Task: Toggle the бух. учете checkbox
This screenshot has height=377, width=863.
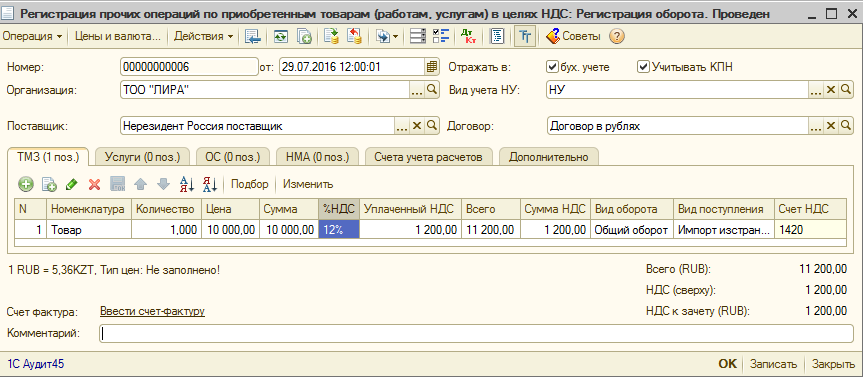Action: [552, 67]
